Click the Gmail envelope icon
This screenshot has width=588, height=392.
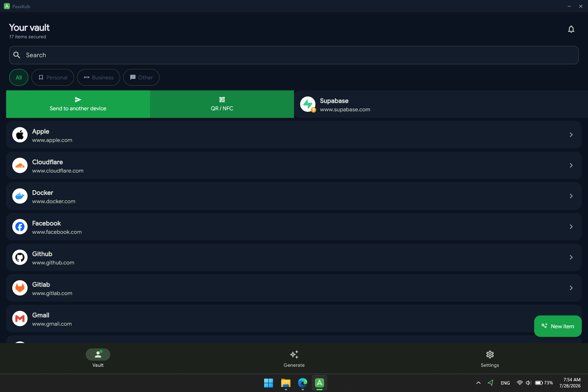click(x=20, y=318)
